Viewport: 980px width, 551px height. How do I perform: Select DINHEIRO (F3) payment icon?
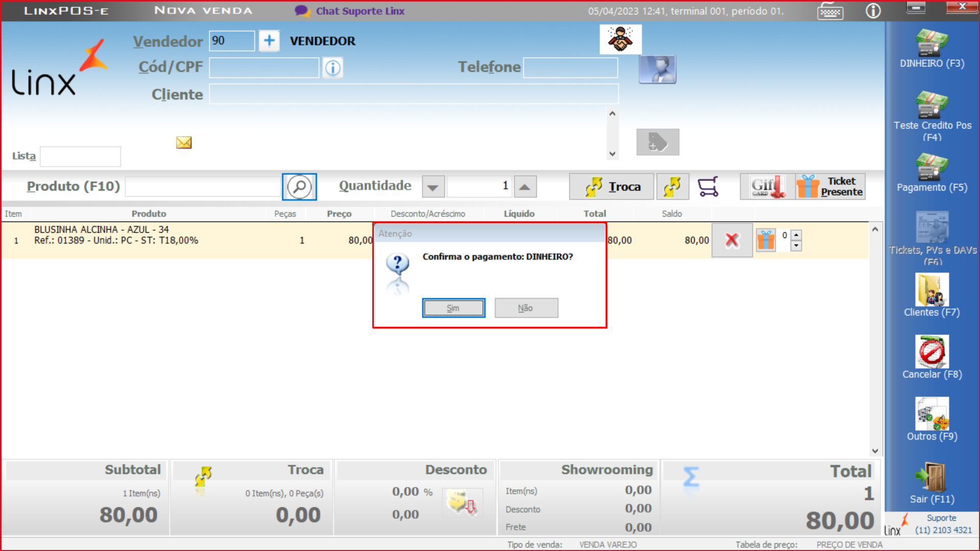(x=931, y=43)
